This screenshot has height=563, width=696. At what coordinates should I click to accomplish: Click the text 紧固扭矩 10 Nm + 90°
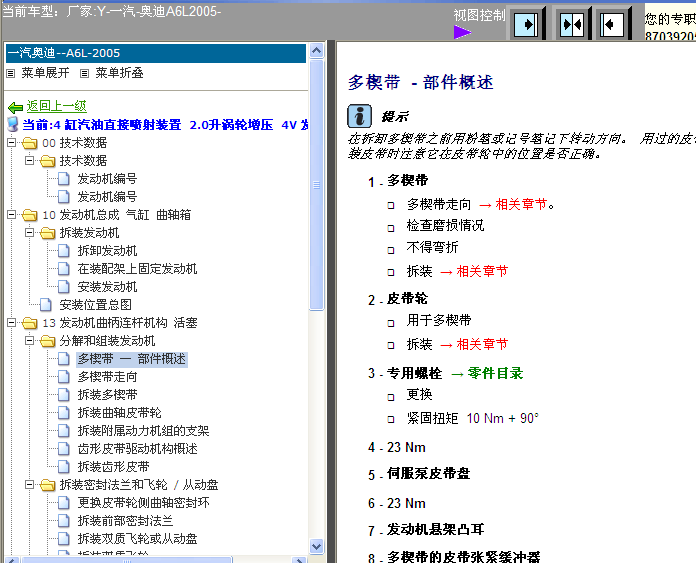[472, 418]
